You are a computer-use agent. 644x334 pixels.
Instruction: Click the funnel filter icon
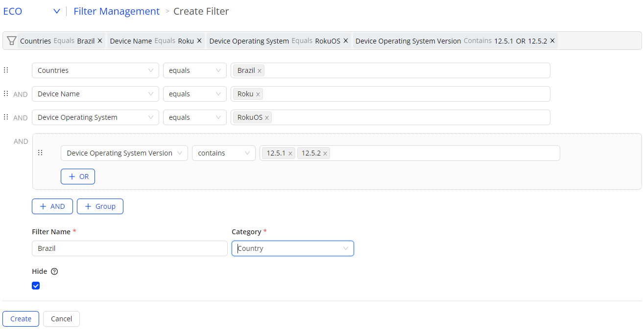[x=12, y=41]
